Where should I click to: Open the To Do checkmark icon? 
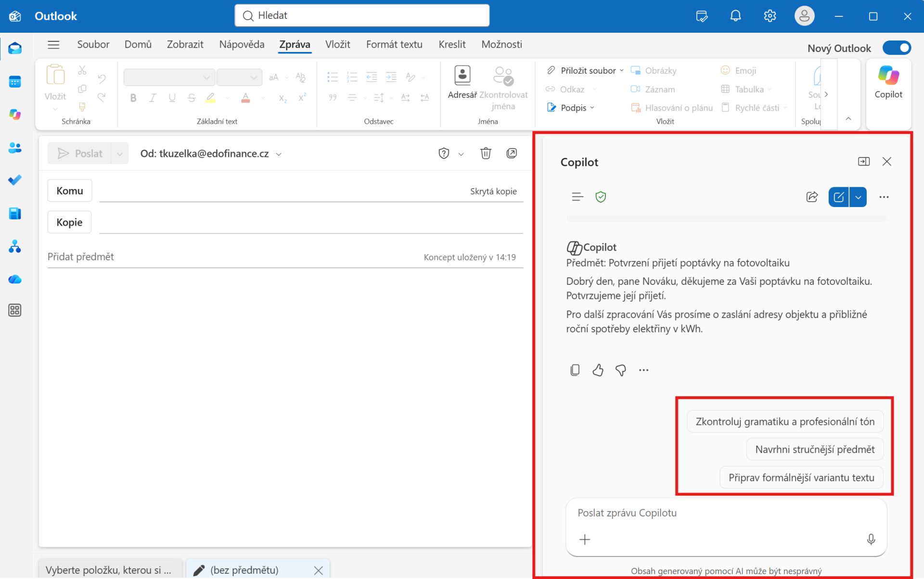(x=15, y=180)
